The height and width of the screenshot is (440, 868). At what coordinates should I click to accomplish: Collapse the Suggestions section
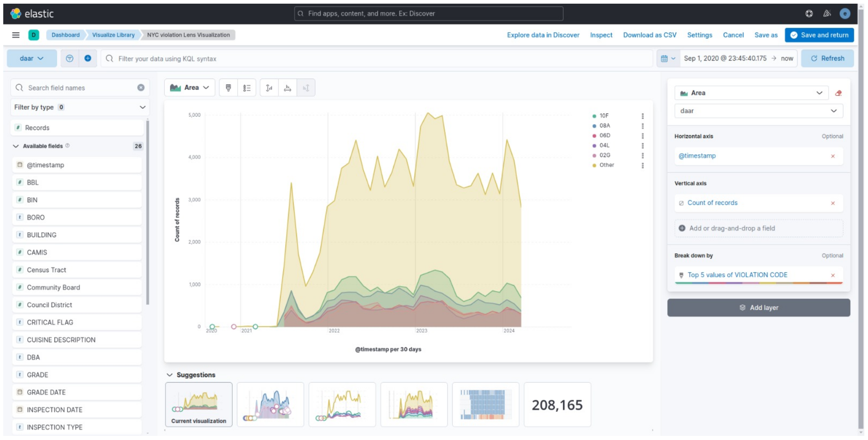click(170, 375)
